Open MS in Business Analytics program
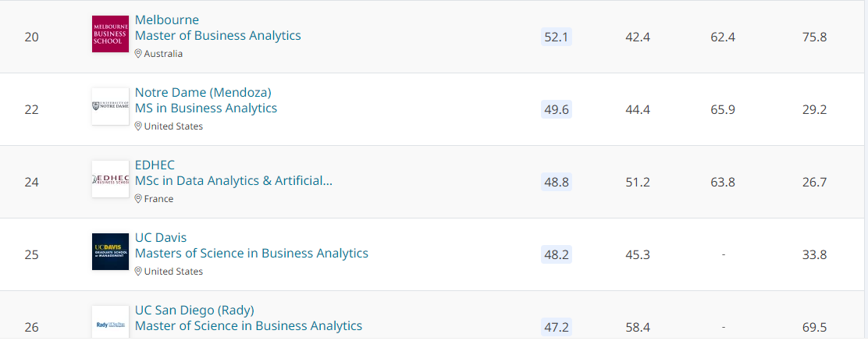Image resolution: width=868 pixels, height=341 pixels. 206,108
